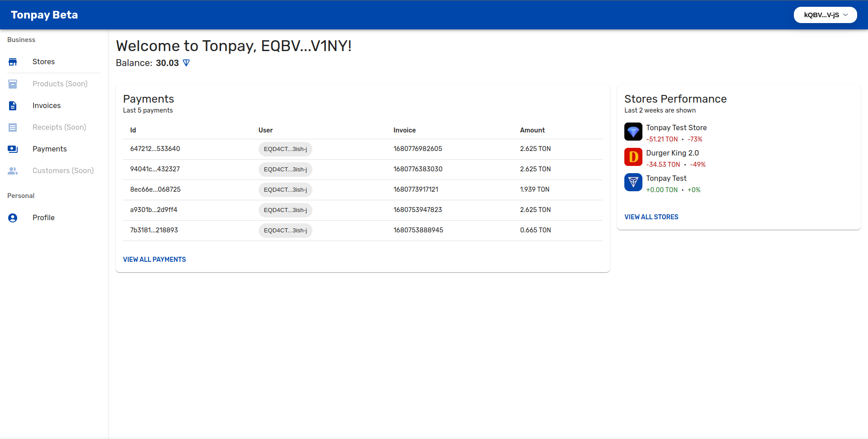Click the Receipts list icon
The width and height of the screenshot is (868, 439).
(13, 127)
